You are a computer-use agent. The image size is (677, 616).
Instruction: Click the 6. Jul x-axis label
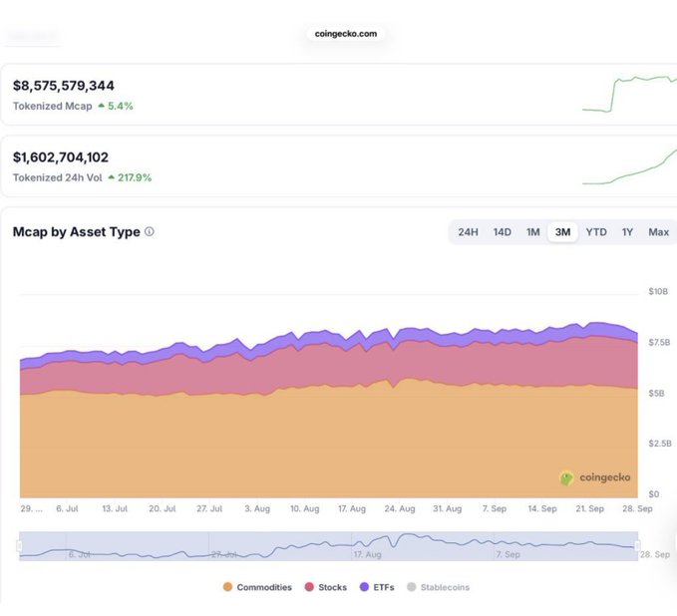67,508
